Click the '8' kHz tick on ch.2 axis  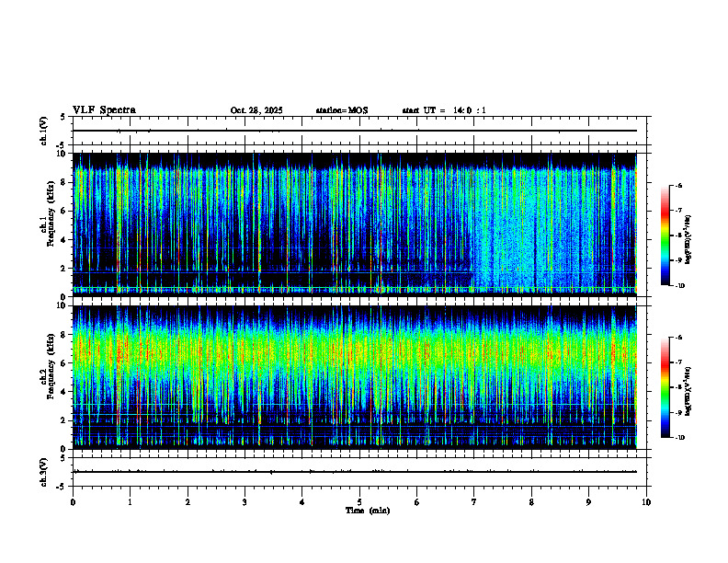pos(64,335)
